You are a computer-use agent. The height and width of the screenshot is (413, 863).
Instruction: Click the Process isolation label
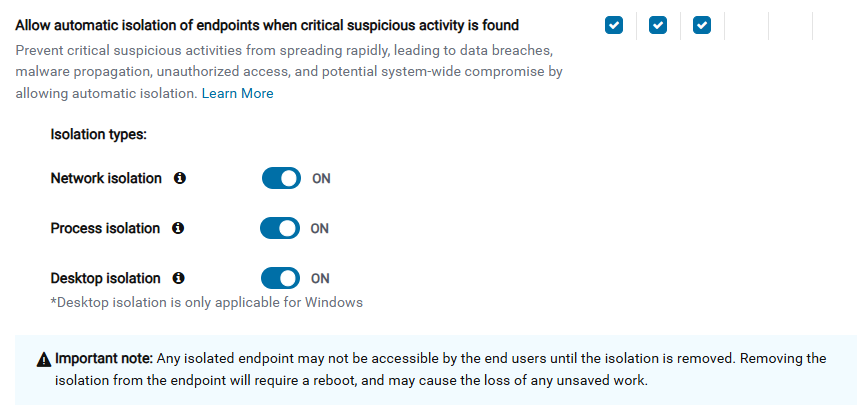click(x=105, y=228)
